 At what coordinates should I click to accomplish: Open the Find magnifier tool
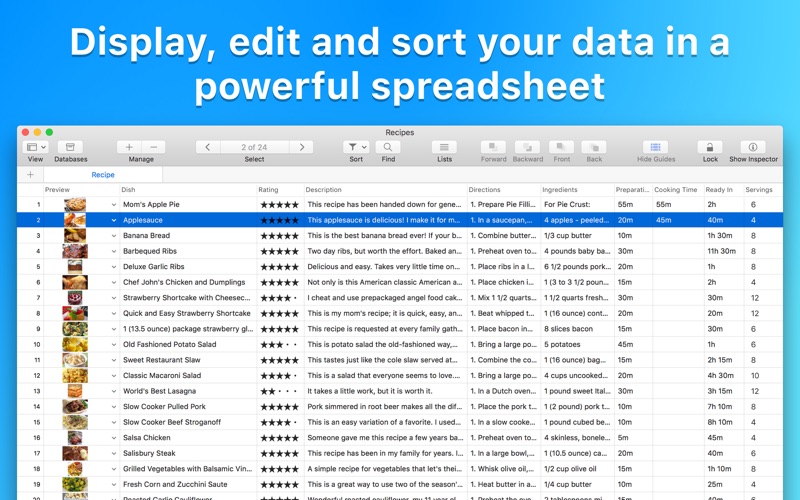tap(388, 147)
